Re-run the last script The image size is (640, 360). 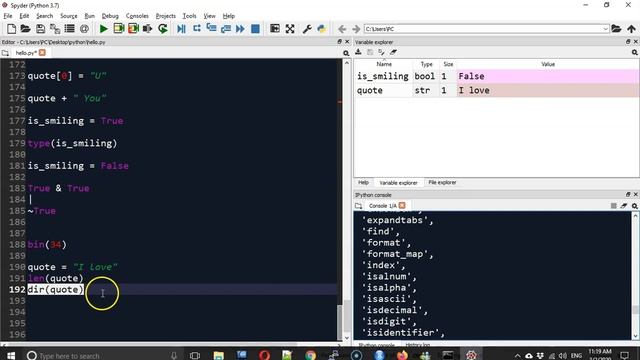coord(162,29)
